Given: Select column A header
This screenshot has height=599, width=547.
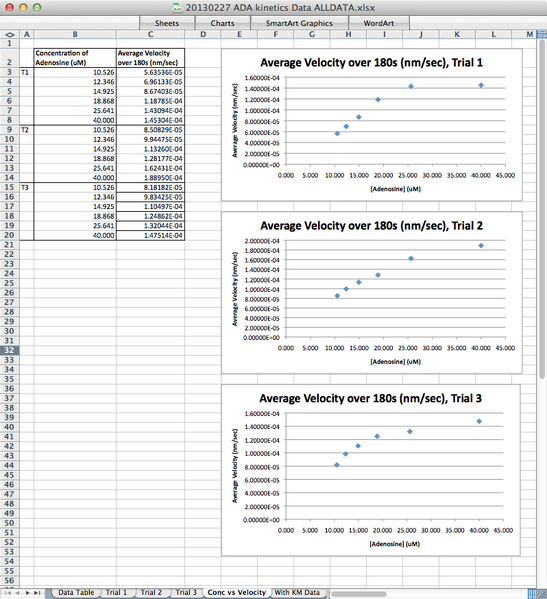Looking at the screenshot, I should (x=26, y=34).
